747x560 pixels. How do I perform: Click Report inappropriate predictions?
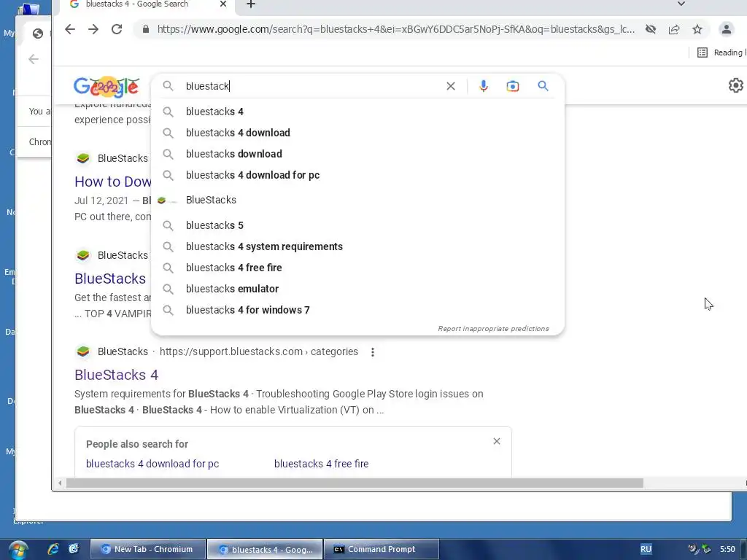click(x=493, y=329)
